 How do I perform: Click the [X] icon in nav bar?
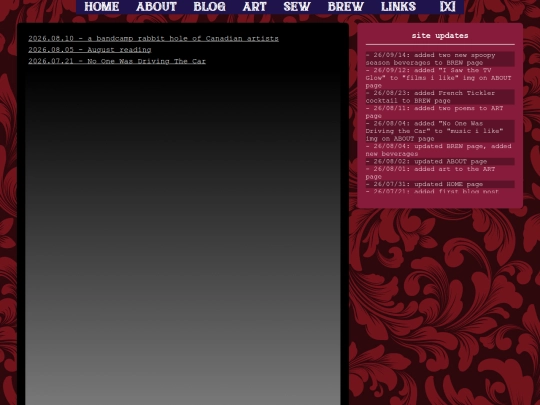[x=448, y=7]
